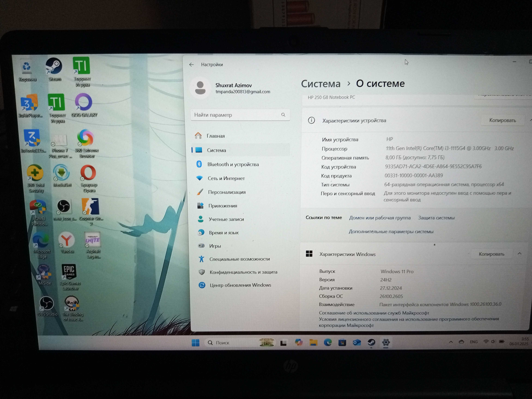Open Copilot from the taskbar

[298, 342]
